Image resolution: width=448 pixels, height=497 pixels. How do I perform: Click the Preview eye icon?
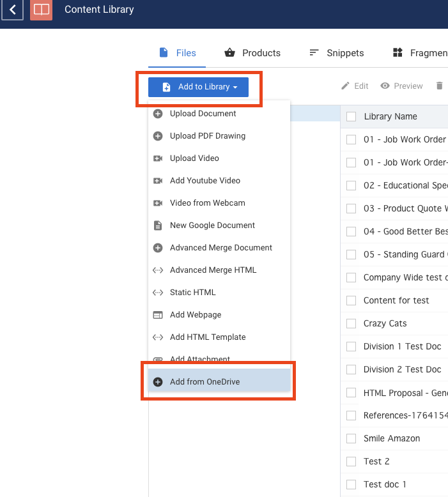tap(385, 86)
